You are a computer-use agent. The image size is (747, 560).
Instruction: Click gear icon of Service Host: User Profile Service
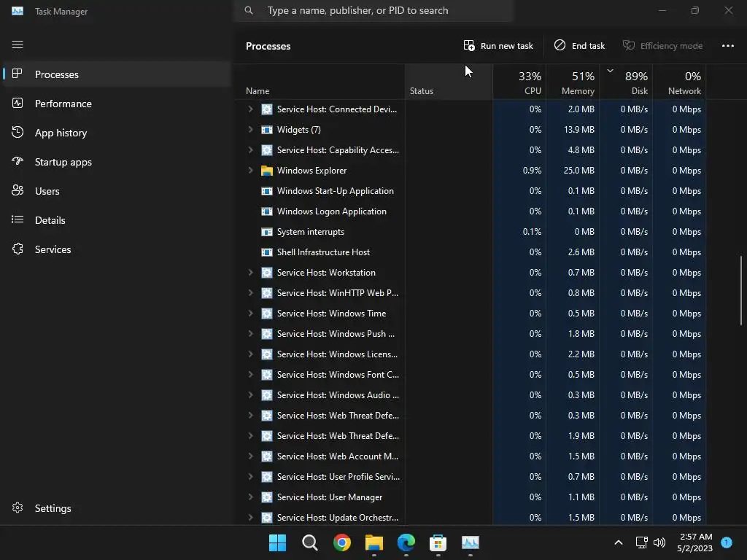[267, 477]
